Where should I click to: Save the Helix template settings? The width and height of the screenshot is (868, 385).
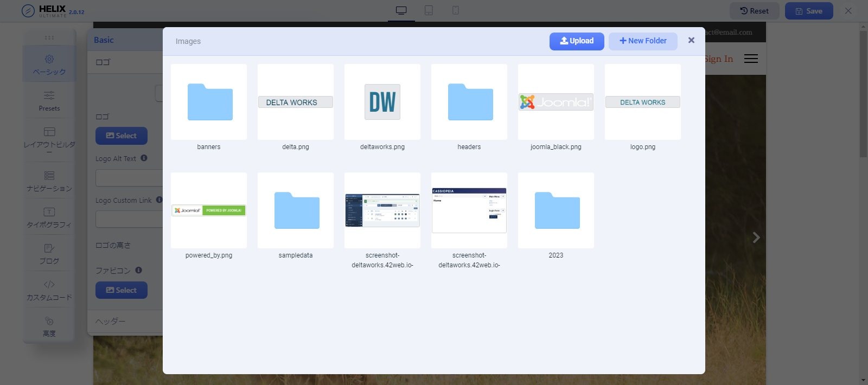809,11
